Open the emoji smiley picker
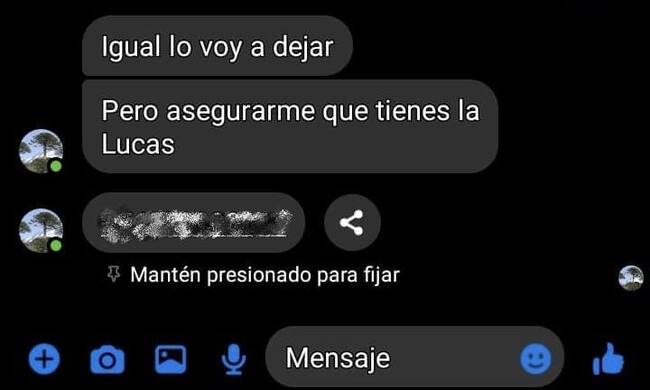 pos(536,359)
